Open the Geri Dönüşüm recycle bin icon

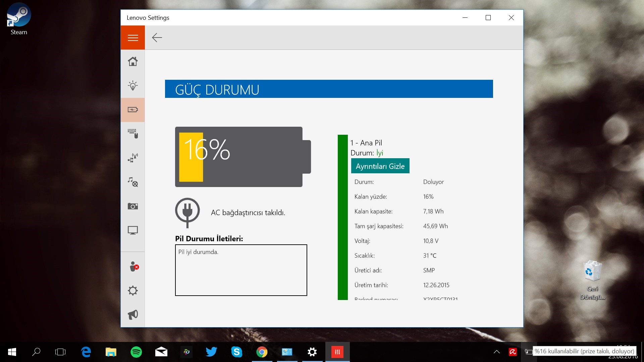[593, 280]
